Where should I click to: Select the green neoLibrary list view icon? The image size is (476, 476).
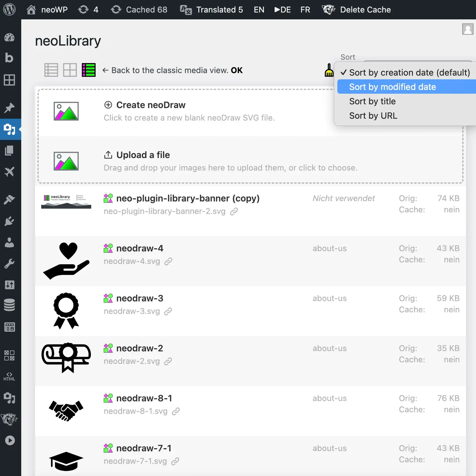tap(89, 70)
